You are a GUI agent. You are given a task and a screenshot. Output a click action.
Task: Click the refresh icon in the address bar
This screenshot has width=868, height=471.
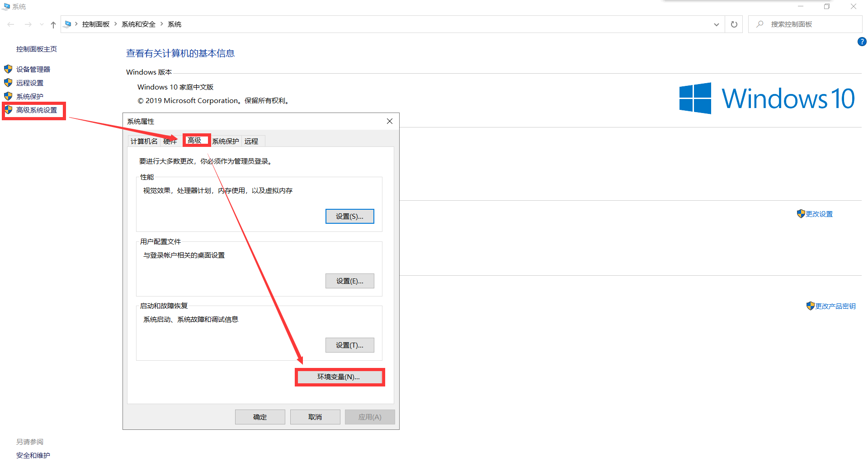click(x=734, y=24)
